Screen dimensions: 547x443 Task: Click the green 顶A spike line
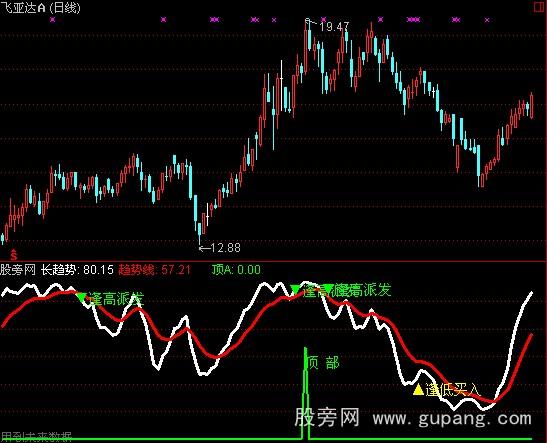306,393
